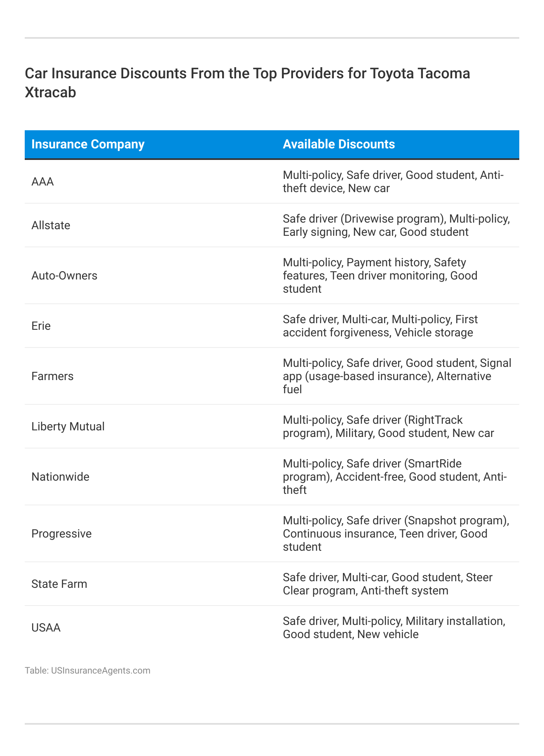Click the "Insurance Company" column header
The image size is (544, 756).
point(88,144)
